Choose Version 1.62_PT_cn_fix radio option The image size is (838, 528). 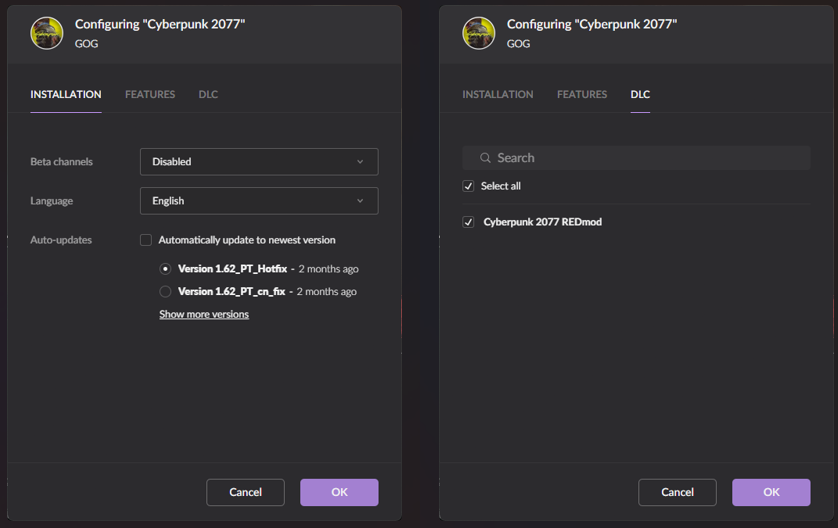click(x=166, y=292)
